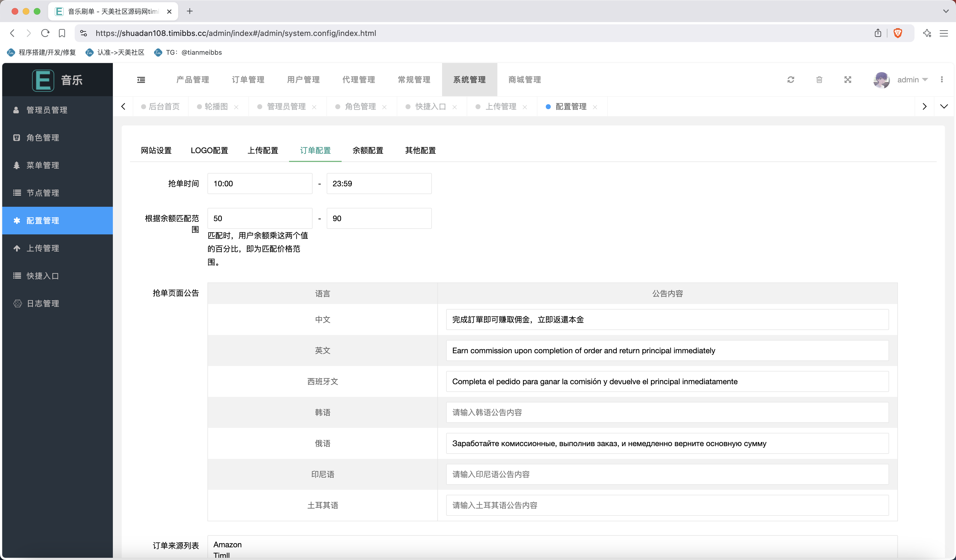Open the admin user dropdown
The image size is (956, 560).
(912, 80)
